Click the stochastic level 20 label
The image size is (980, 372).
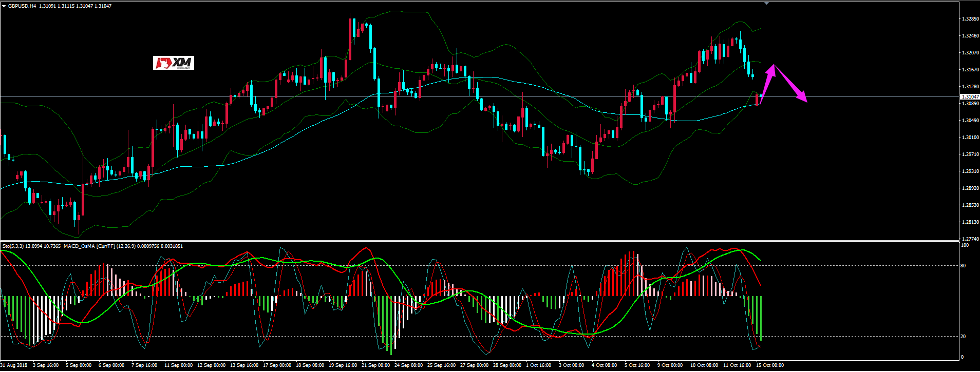(964, 337)
